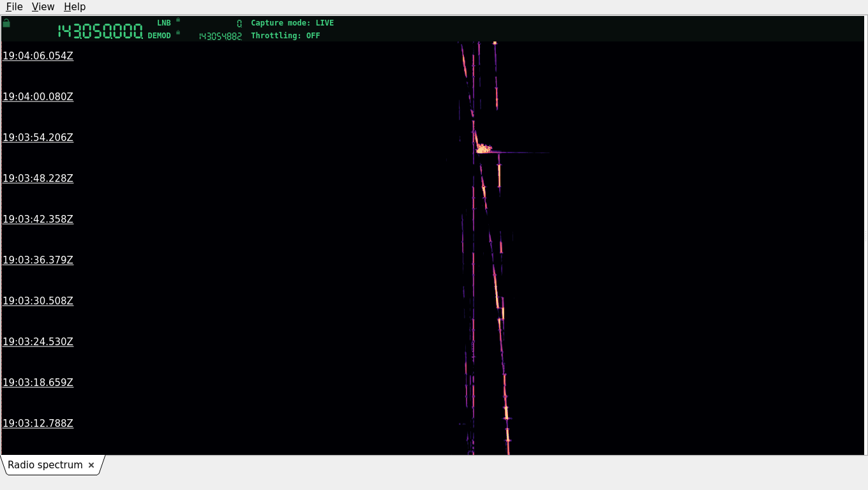This screenshot has width=868, height=490.
Task: Select the 19:03:42.358Z timestamp
Action: click(38, 219)
